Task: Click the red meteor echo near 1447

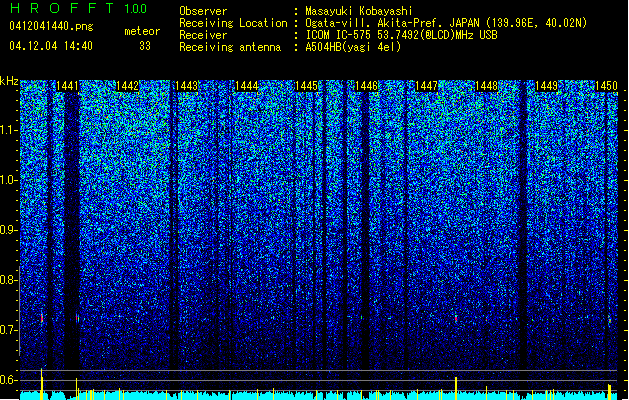Action: [456, 318]
